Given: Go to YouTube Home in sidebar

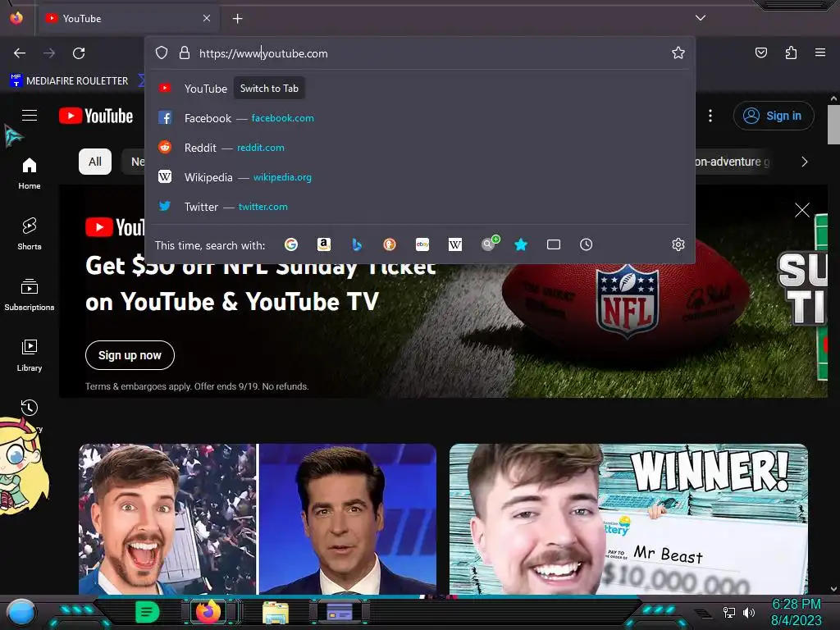Looking at the screenshot, I should point(30,174).
